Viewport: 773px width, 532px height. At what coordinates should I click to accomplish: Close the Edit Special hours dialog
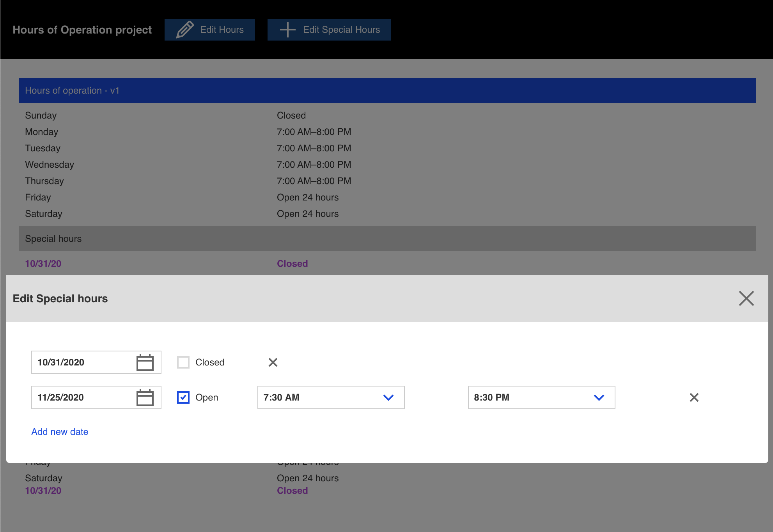(x=746, y=298)
